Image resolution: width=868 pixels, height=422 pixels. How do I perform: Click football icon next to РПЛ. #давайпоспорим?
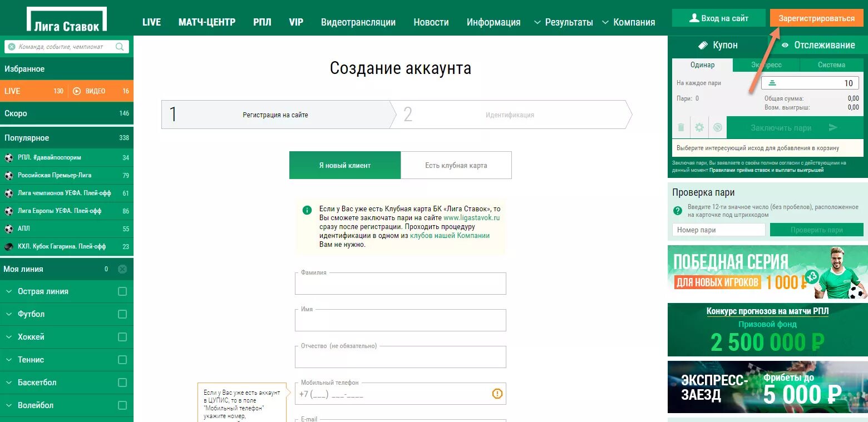[8, 157]
